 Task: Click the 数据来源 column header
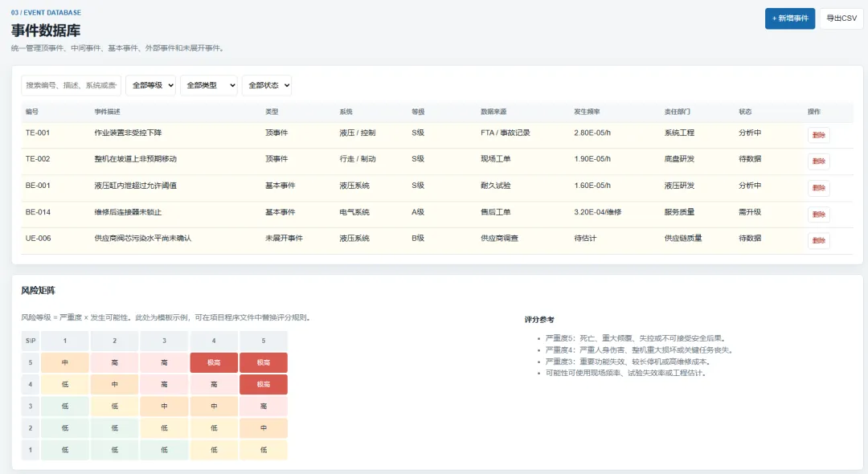click(493, 112)
